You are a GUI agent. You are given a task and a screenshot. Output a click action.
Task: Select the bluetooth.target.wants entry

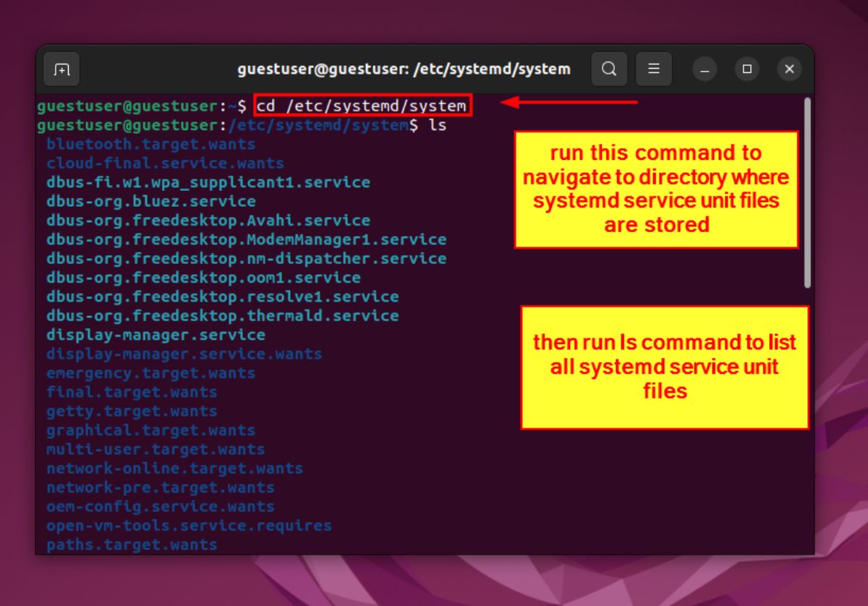click(150, 144)
